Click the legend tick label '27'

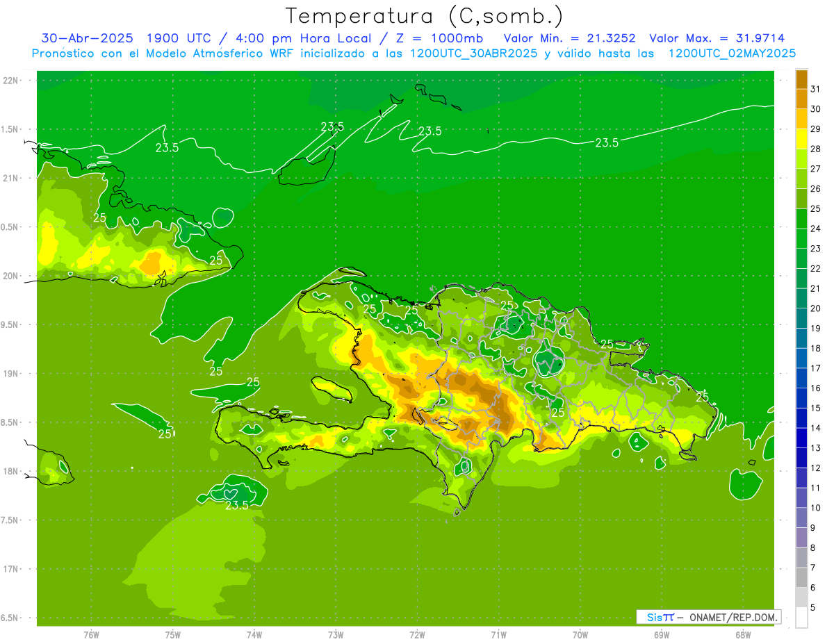point(815,169)
